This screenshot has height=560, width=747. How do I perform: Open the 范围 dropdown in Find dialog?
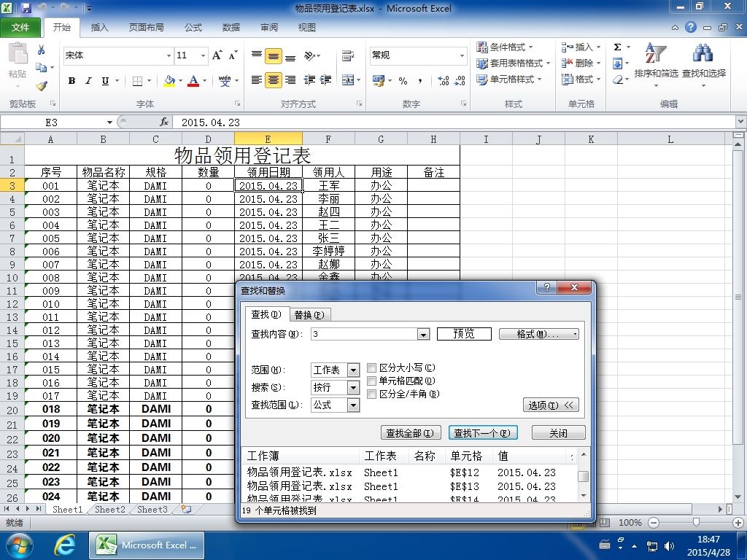(x=354, y=370)
